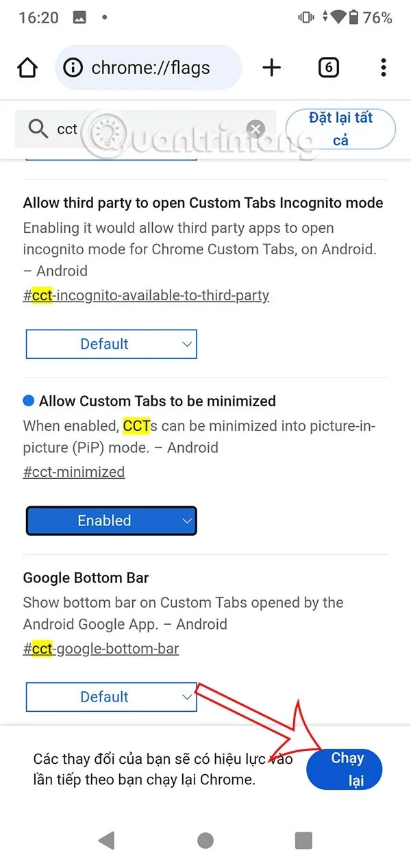
Task: Tap the Android back navigation button
Action: [x=106, y=840]
